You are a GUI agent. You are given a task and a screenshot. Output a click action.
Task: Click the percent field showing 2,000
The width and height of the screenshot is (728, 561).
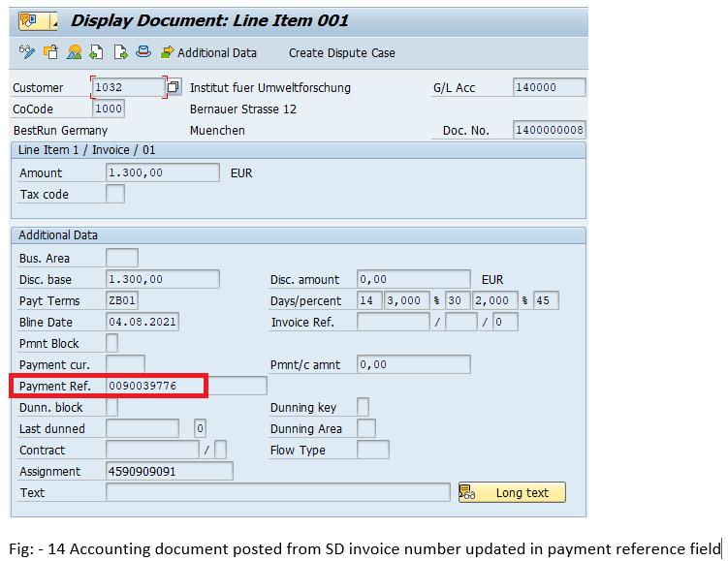point(495,300)
